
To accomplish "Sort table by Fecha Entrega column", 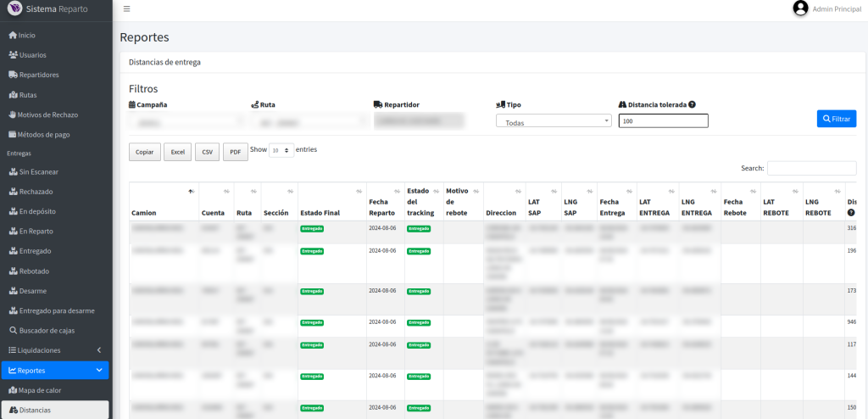I will point(617,202).
